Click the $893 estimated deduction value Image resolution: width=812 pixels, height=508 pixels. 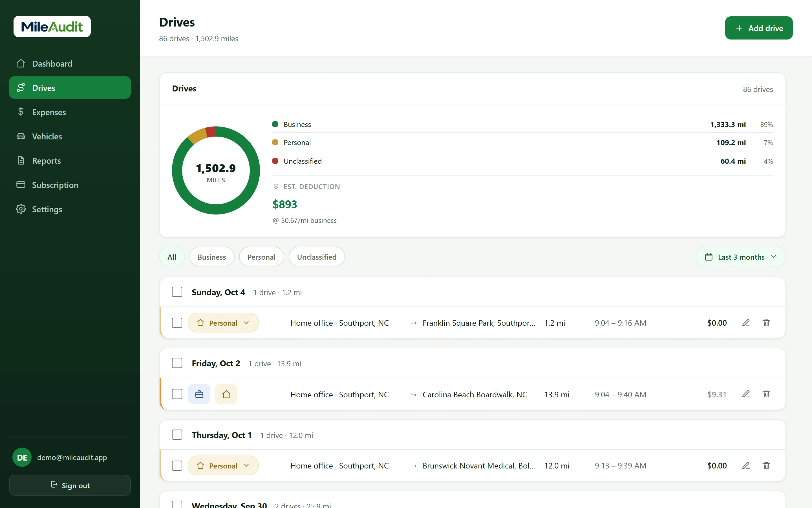click(285, 204)
